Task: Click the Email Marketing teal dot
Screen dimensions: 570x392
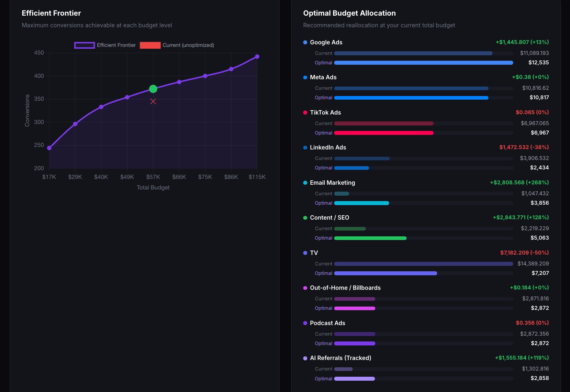Action: (305, 183)
